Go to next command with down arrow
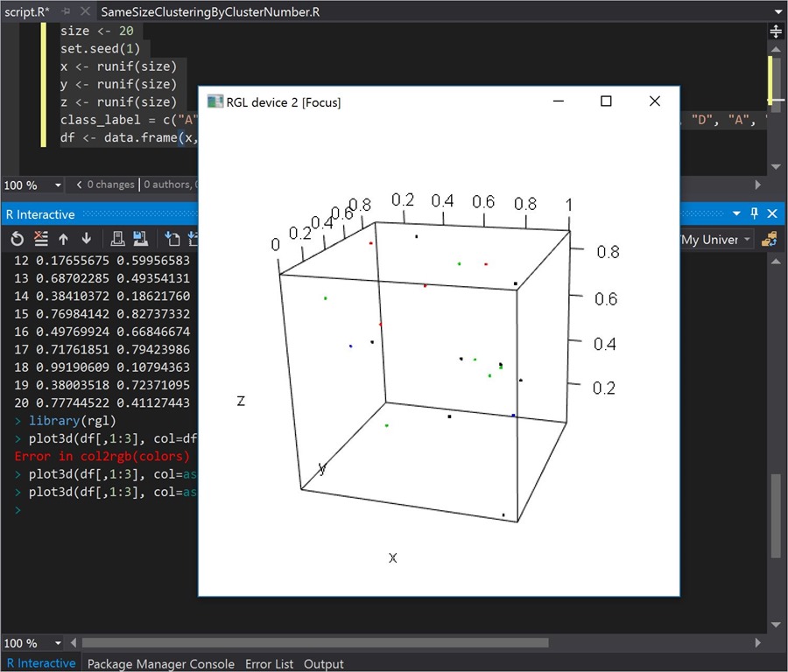The height and width of the screenshot is (672, 788). (x=86, y=239)
